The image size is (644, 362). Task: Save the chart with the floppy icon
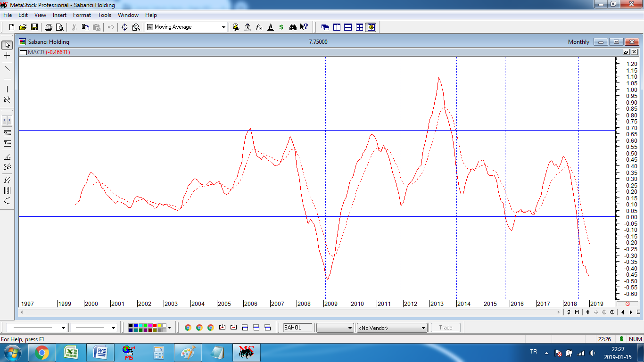pos(34,27)
